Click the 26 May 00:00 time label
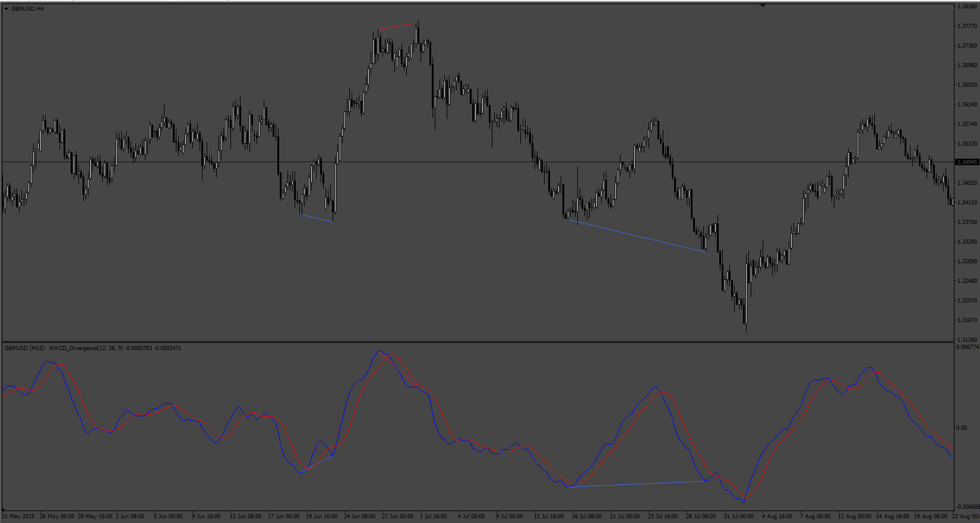 pyautogui.click(x=57, y=516)
